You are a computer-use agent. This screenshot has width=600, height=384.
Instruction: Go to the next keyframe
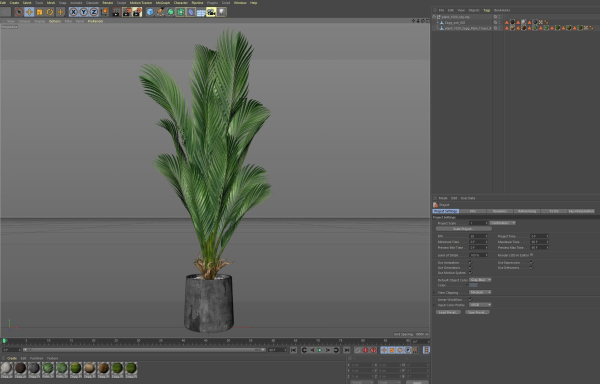click(x=336, y=350)
